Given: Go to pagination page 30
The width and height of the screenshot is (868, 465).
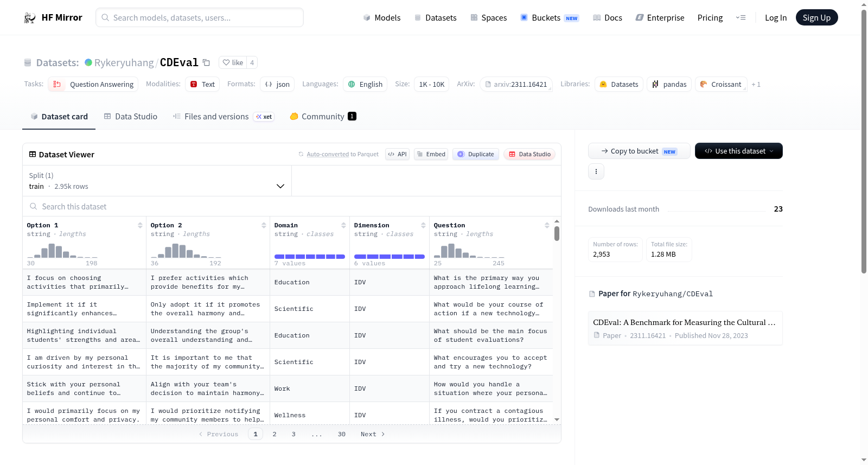Looking at the screenshot, I should click(342, 434).
